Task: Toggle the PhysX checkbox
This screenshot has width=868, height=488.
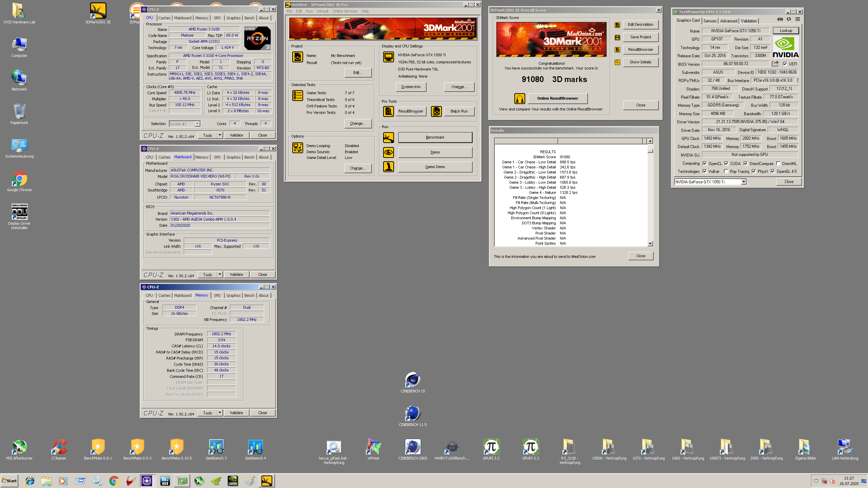Action: 754,171
